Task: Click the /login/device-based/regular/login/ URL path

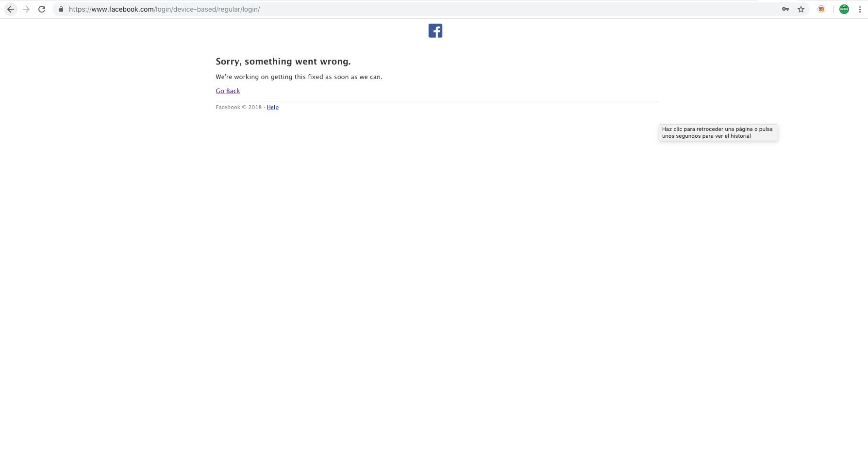Action: [x=207, y=9]
